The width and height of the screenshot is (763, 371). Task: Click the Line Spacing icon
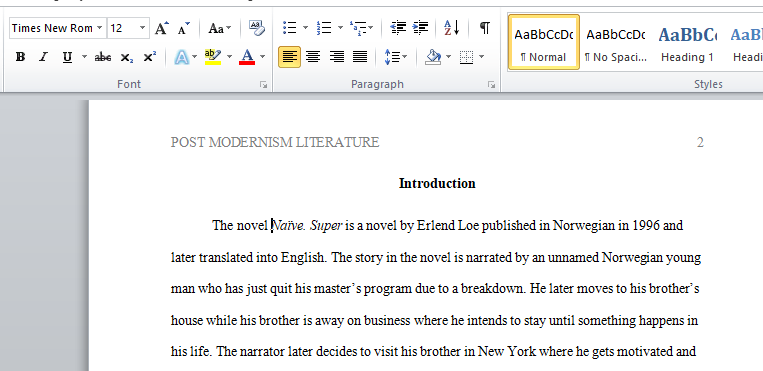click(x=392, y=57)
